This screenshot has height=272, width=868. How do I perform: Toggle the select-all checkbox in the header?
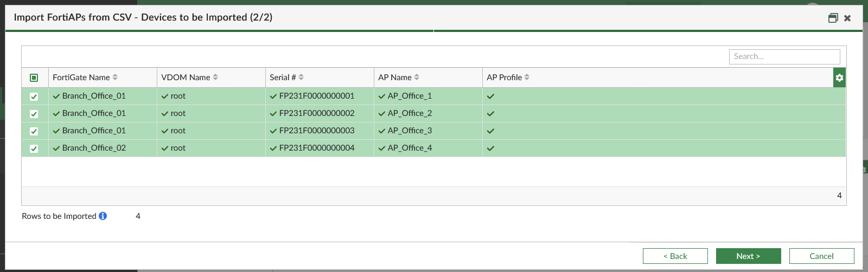(x=34, y=77)
